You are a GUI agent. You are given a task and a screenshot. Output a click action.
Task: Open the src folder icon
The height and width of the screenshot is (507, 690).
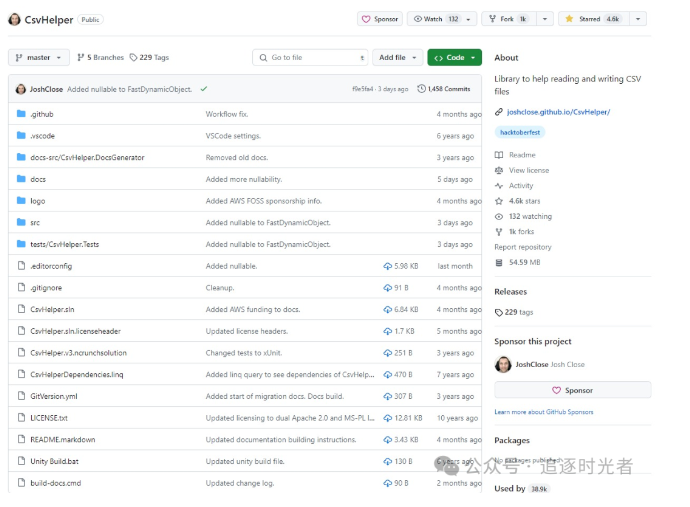[21, 222]
